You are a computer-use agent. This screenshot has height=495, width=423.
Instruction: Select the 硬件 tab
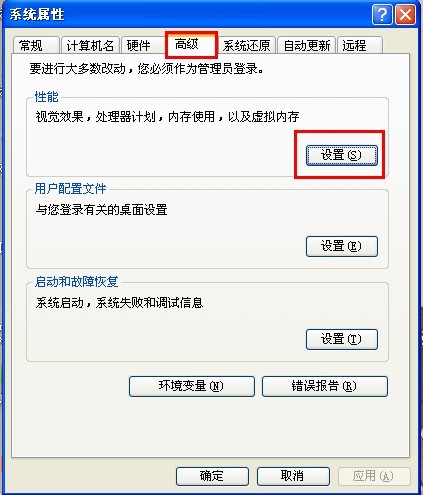pos(142,45)
